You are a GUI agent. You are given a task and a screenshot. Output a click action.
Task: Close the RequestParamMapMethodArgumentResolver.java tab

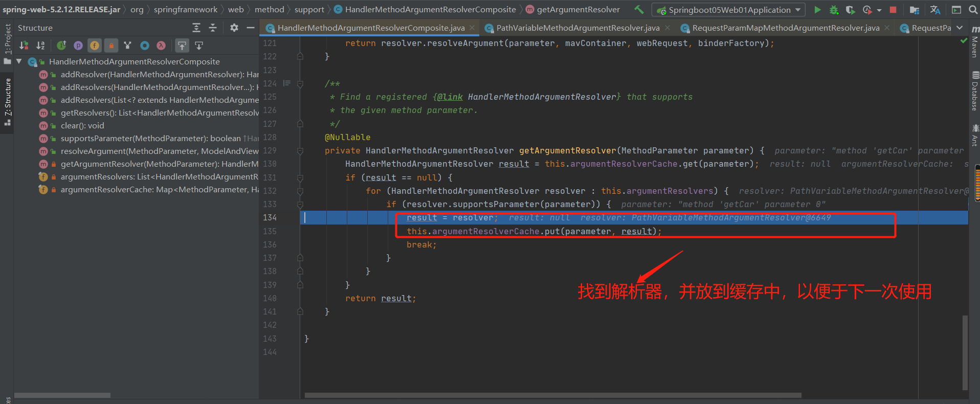coord(887,28)
